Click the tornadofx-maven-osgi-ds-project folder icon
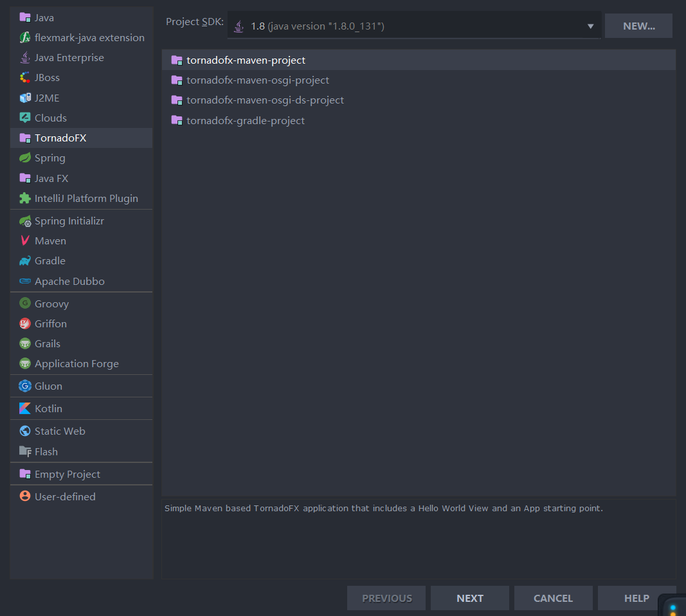This screenshot has width=686, height=616. [177, 100]
